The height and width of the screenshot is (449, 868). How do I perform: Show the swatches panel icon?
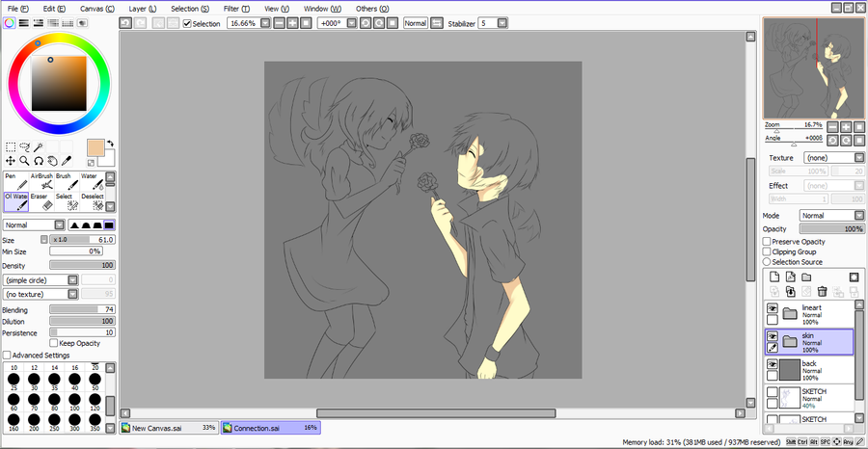68,23
